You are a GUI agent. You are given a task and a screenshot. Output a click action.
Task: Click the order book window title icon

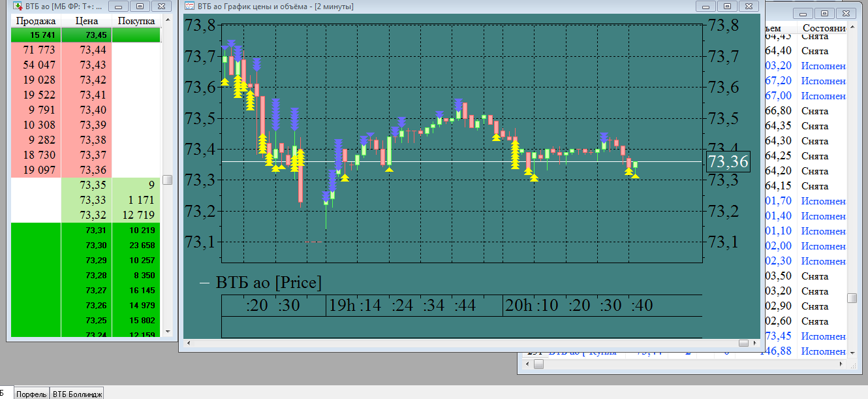(18, 6)
